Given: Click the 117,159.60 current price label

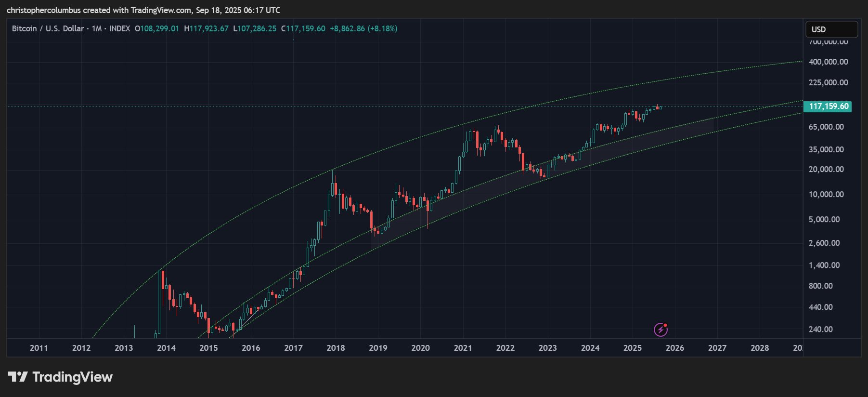Looking at the screenshot, I should (x=828, y=106).
